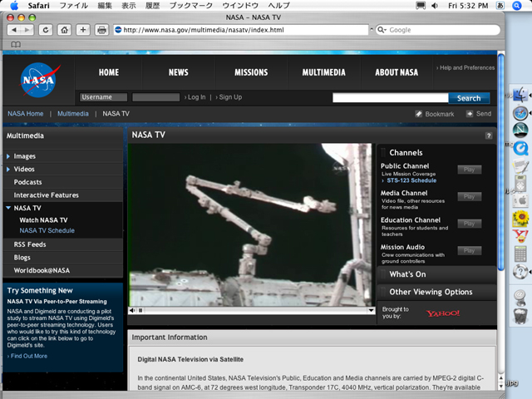Viewport: 532px width, 399px height.
Task: Go back with Safari's back arrow
Action: (x=14, y=30)
